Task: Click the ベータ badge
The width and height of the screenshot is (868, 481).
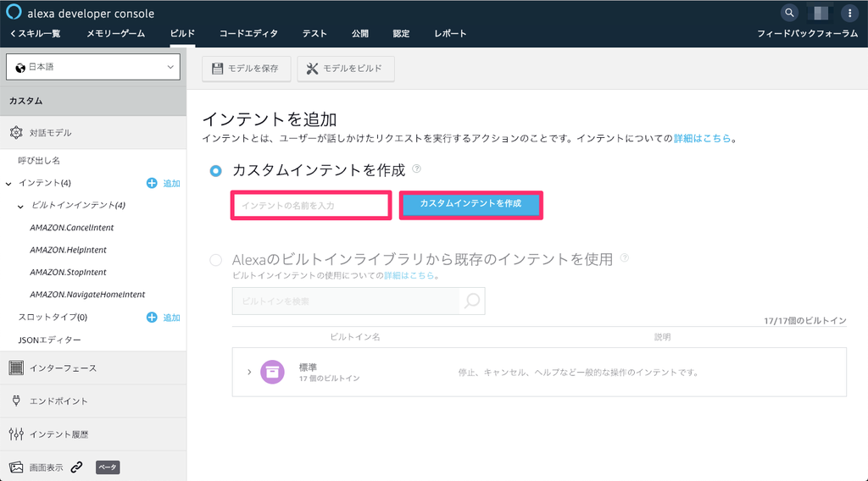Action: tap(108, 467)
